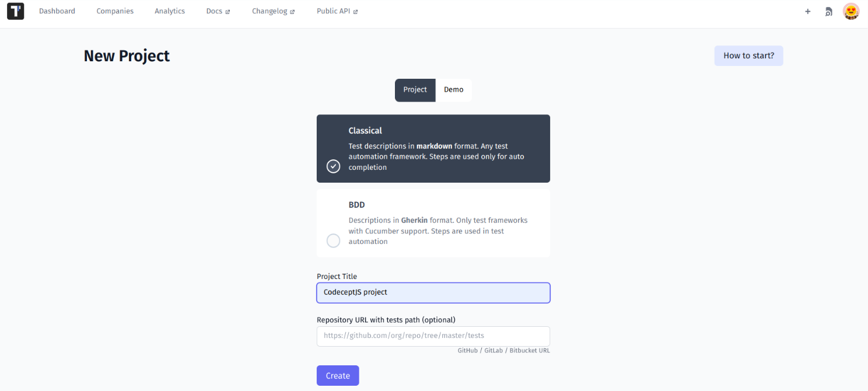This screenshot has width=868, height=391.
Task: Click the user avatar with heart-eyes emoji
Action: 850,11
